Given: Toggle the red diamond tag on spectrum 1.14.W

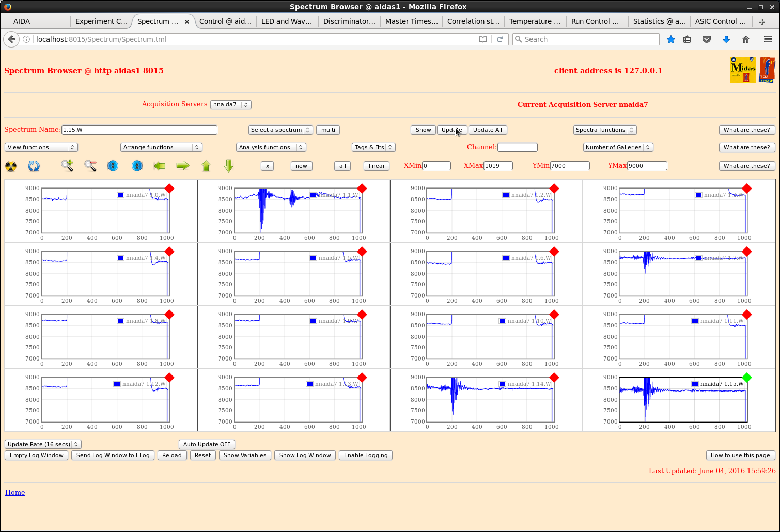Looking at the screenshot, I should [x=554, y=378].
